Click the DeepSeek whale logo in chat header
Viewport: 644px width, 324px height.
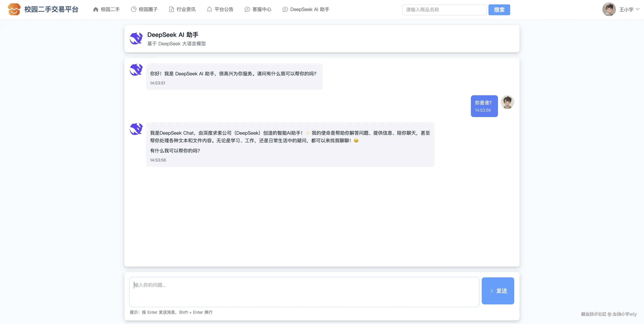click(136, 39)
